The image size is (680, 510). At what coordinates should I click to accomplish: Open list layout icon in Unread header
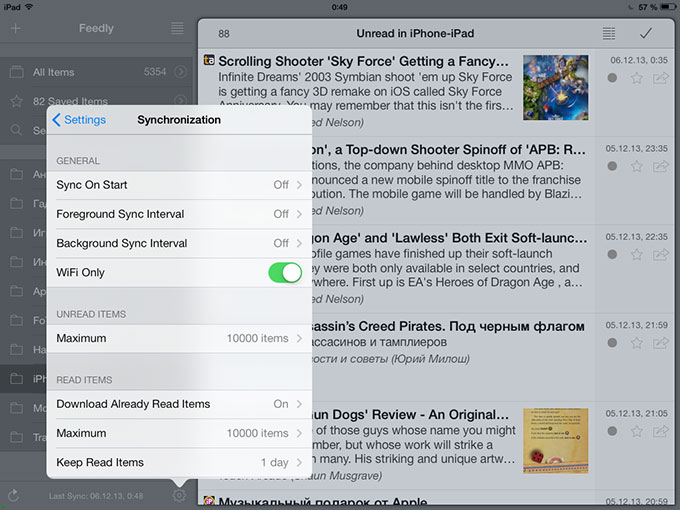click(x=609, y=33)
